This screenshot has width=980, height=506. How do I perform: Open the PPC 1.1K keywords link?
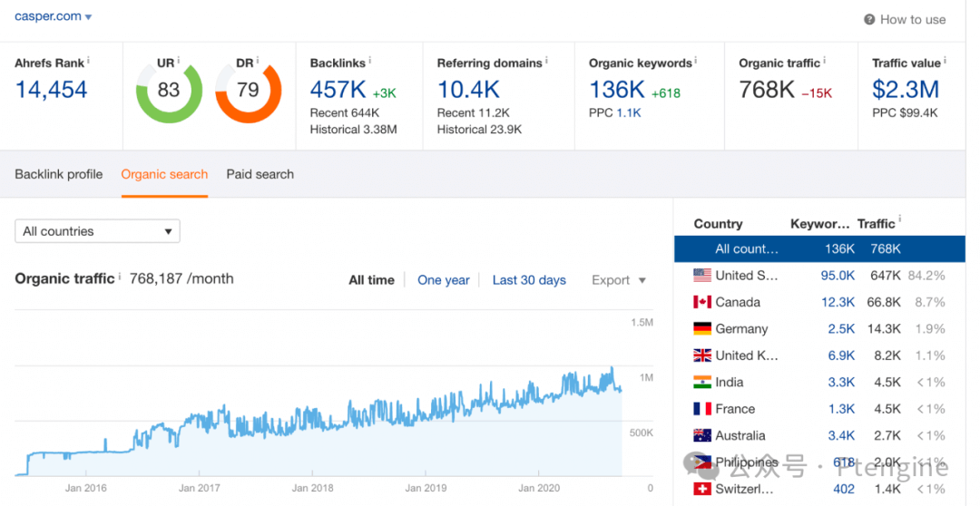629,113
